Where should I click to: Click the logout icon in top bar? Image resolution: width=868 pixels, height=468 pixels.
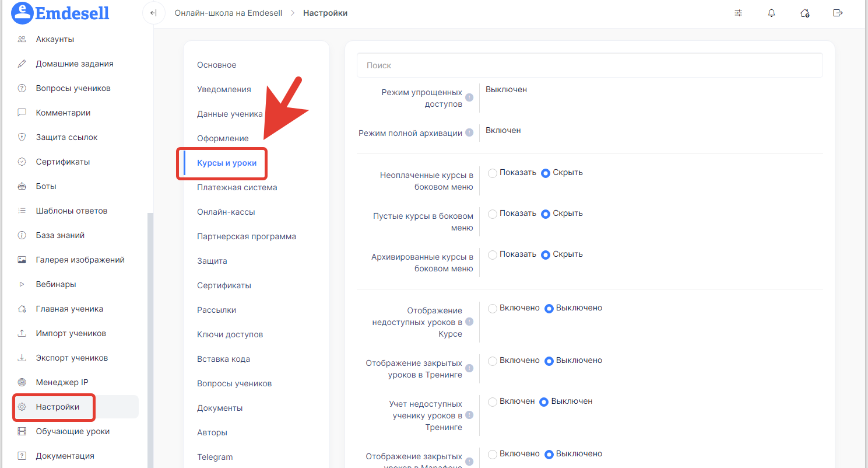point(838,13)
